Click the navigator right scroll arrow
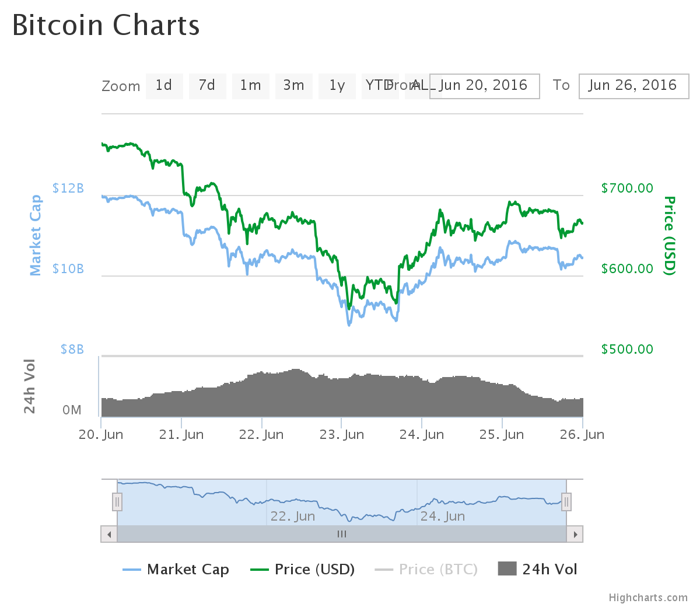Viewport: 700px width, 607px height. point(575,534)
